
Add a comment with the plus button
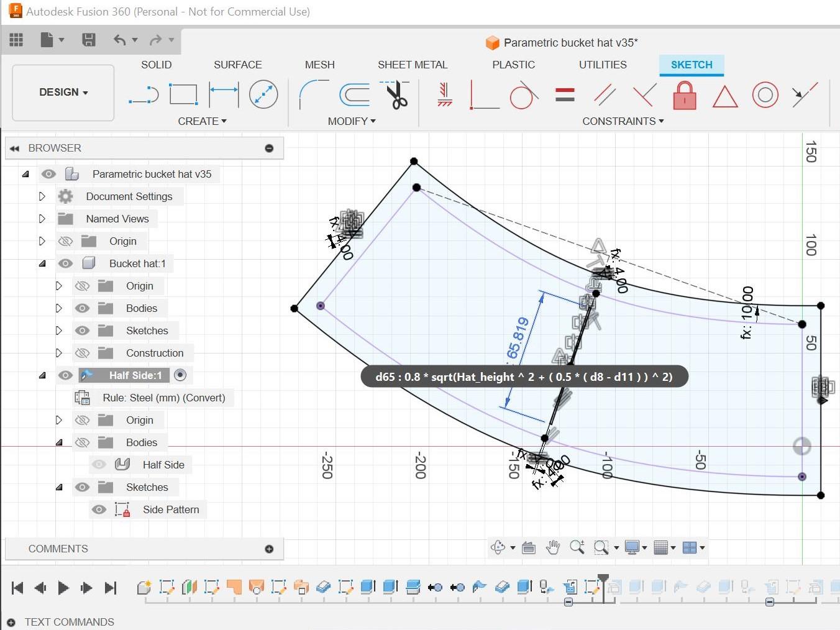coord(269,549)
